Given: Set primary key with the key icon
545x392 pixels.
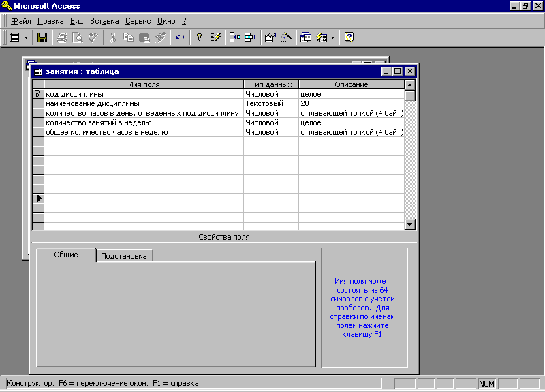Looking at the screenshot, I should (199, 37).
